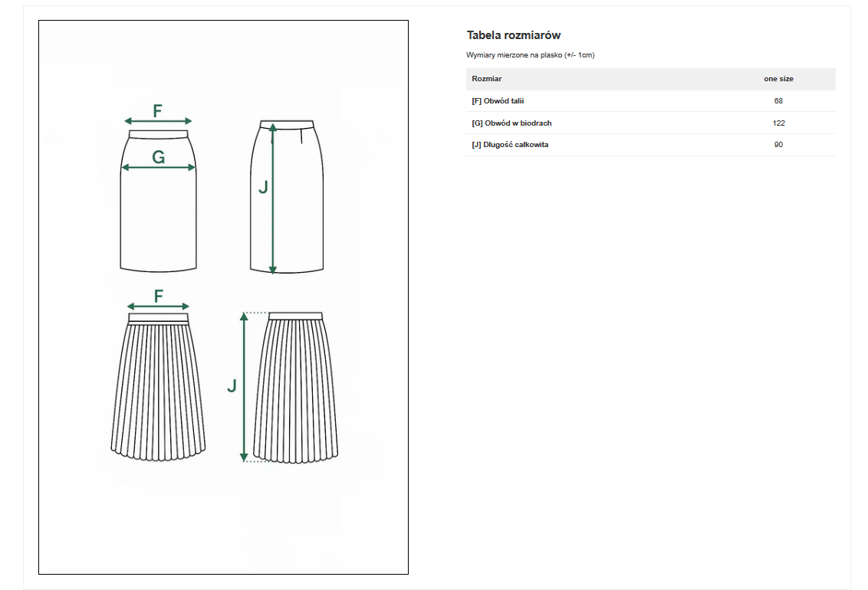Click the F waist arrow above pencil skirt
This screenshot has height=590, width=868.
tap(158, 121)
